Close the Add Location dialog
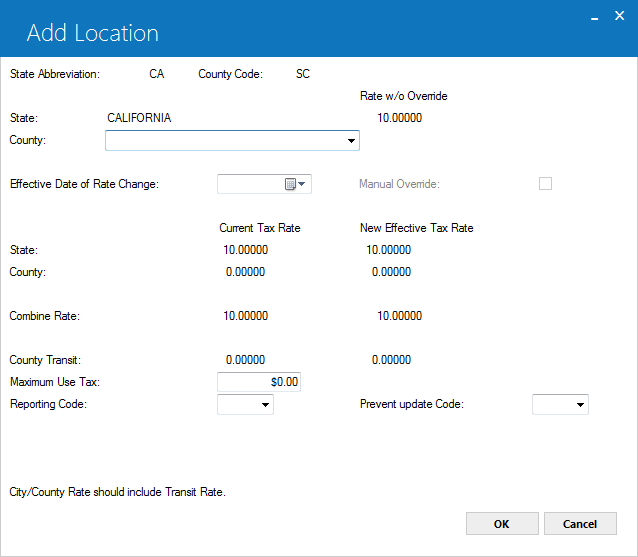 (x=619, y=16)
